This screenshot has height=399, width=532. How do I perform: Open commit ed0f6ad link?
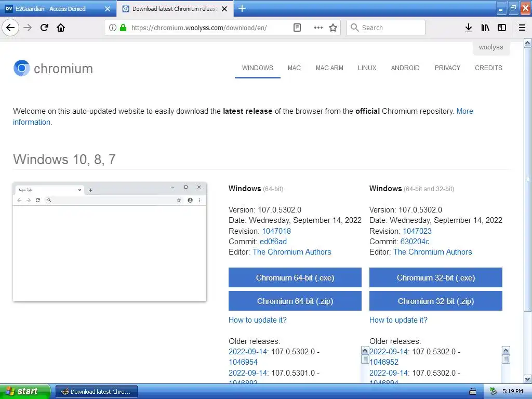273,242
